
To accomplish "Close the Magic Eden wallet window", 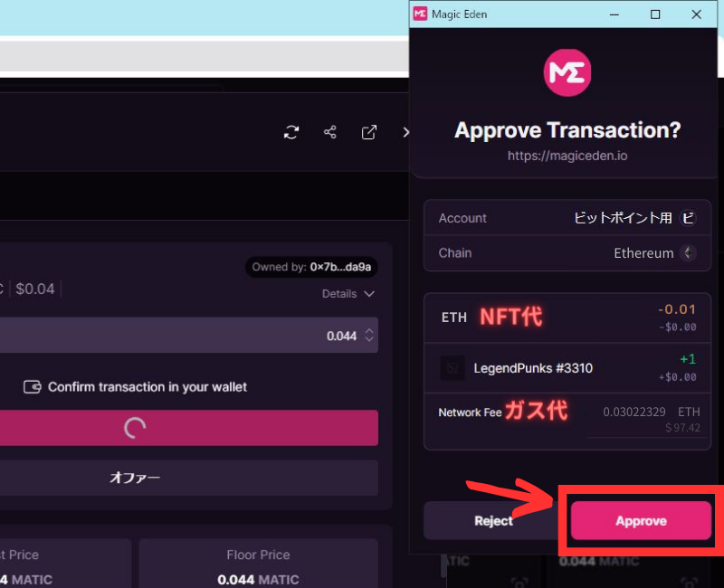I will 696,14.
